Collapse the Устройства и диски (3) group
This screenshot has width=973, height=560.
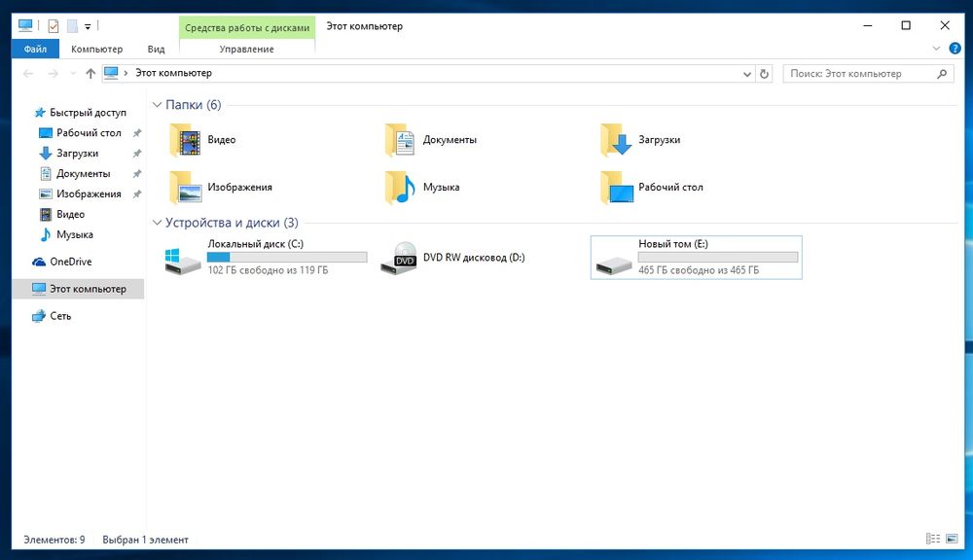[157, 223]
